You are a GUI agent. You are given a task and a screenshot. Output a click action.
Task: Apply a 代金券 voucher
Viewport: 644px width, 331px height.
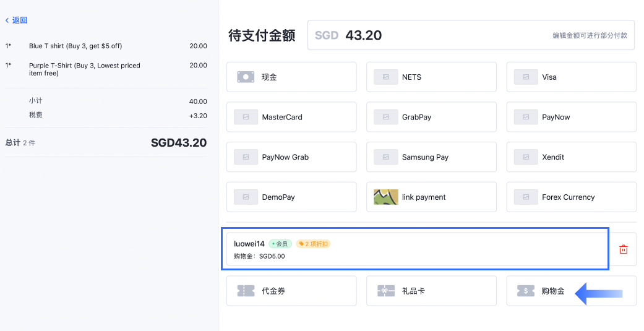click(x=291, y=291)
